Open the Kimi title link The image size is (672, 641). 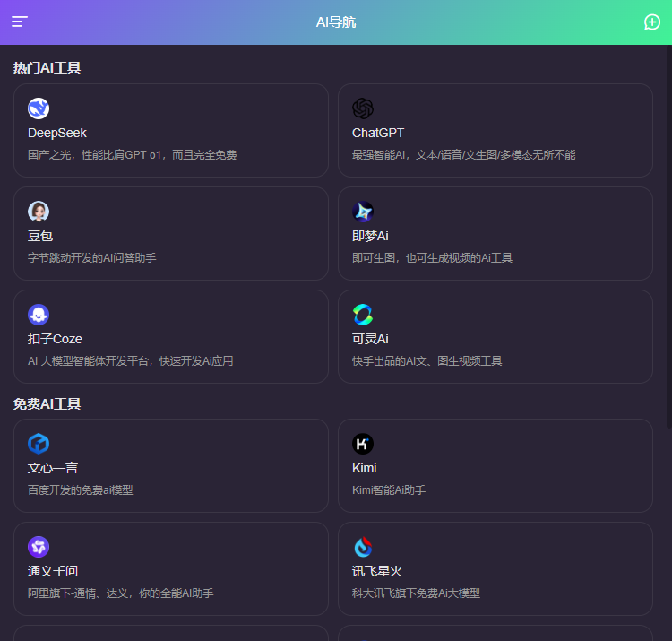(365, 468)
